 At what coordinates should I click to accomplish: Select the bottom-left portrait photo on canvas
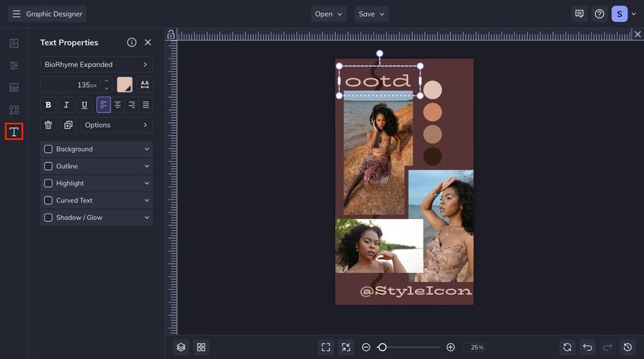pos(379,246)
